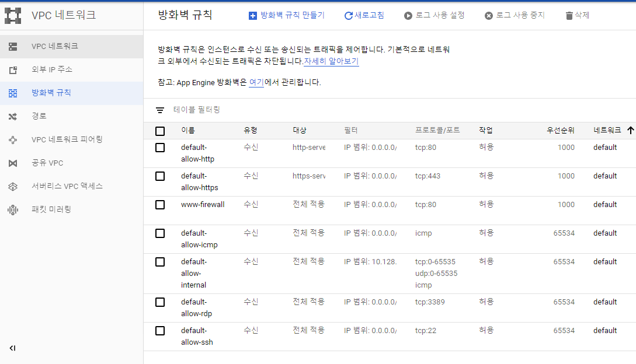This screenshot has height=364, width=636.
Task: Type in the 테이블 필터링 filter field
Action: 292,110
